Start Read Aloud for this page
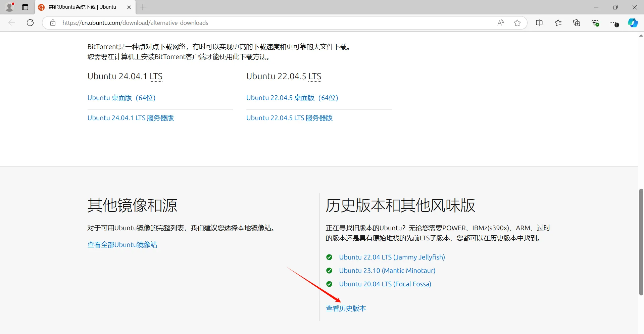The height and width of the screenshot is (334, 644). pyautogui.click(x=500, y=22)
